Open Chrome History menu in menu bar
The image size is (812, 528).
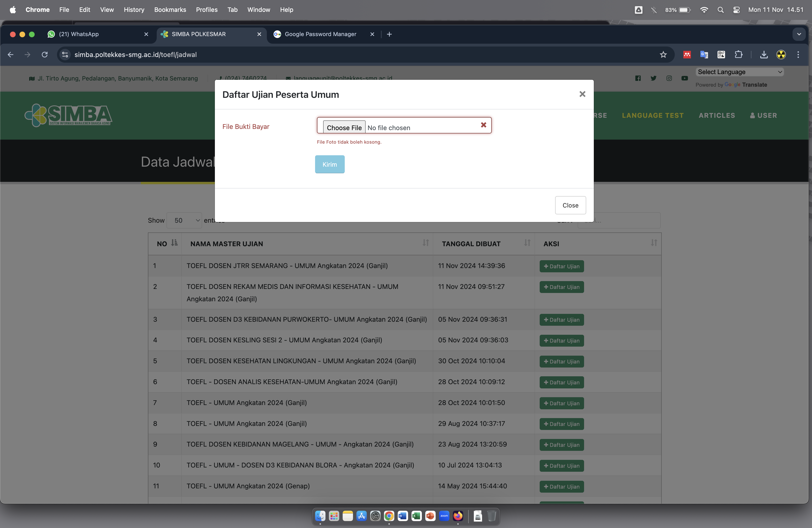[134, 9]
